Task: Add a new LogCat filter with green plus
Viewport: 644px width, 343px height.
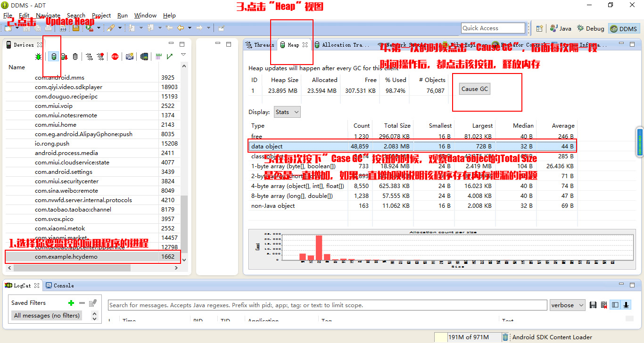Action: pos(71,303)
